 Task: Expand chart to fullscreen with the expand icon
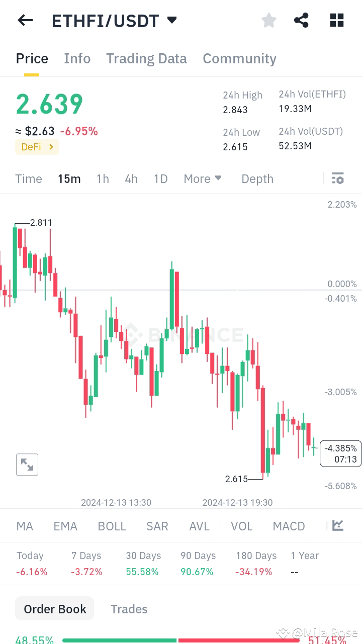(27, 464)
